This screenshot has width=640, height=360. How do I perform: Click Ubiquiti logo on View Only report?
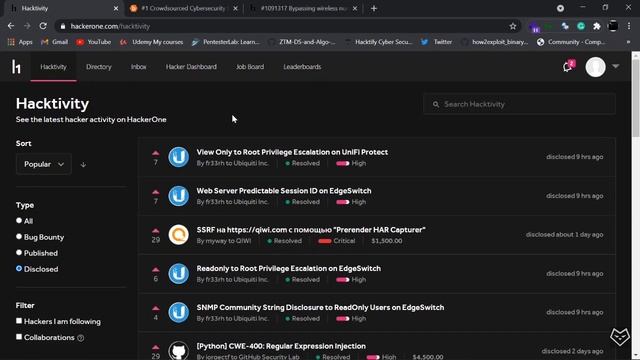(x=178, y=157)
